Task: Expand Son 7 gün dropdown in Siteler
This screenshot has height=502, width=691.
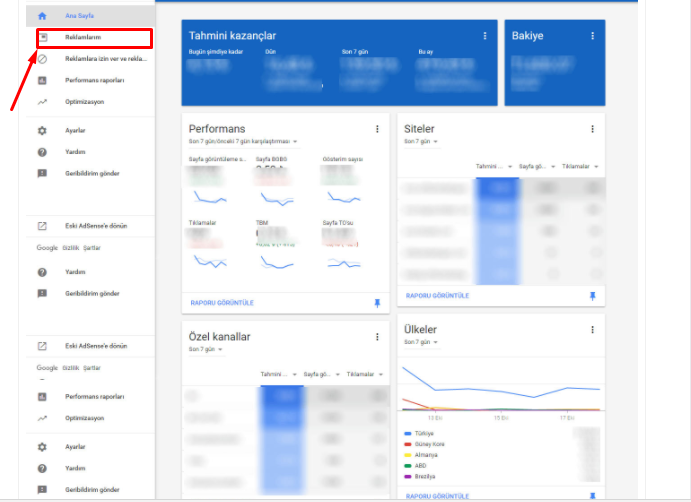Action: tap(421, 141)
